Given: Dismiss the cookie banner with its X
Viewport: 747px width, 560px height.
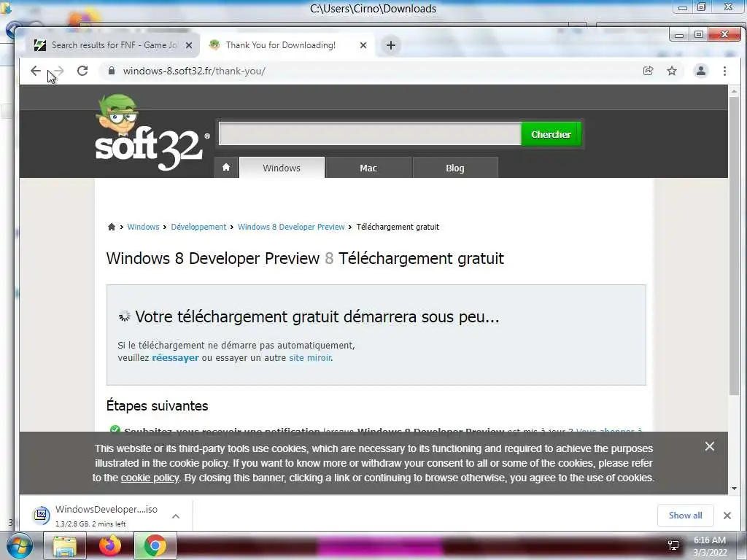Looking at the screenshot, I should point(709,446).
